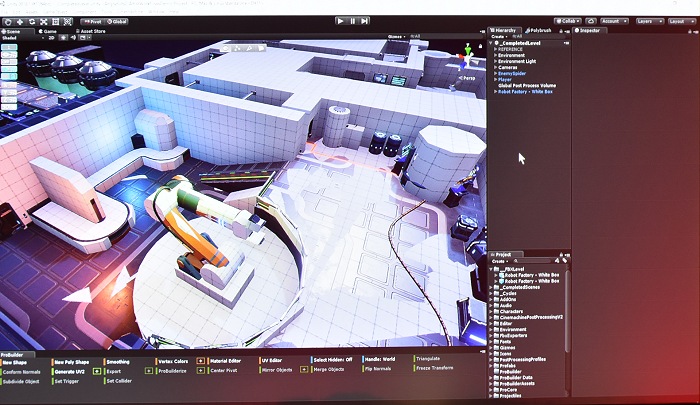The width and height of the screenshot is (700, 405).
Task: Switch to the Game tab
Action: tap(48, 31)
